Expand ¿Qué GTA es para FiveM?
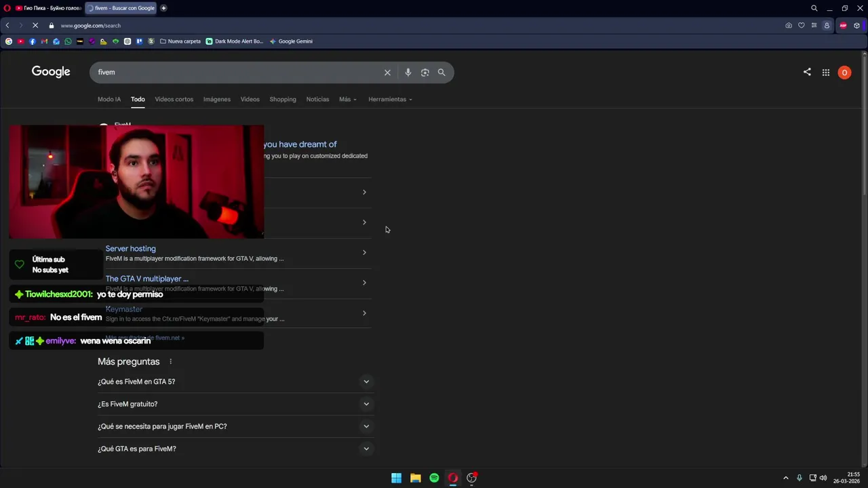The width and height of the screenshot is (868, 488). [235, 449]
